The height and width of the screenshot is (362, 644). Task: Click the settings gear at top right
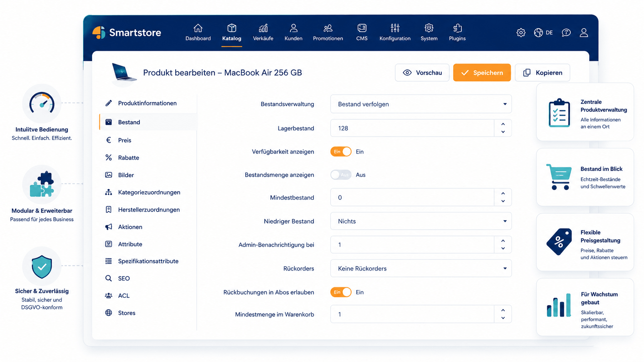coord(521,33)
